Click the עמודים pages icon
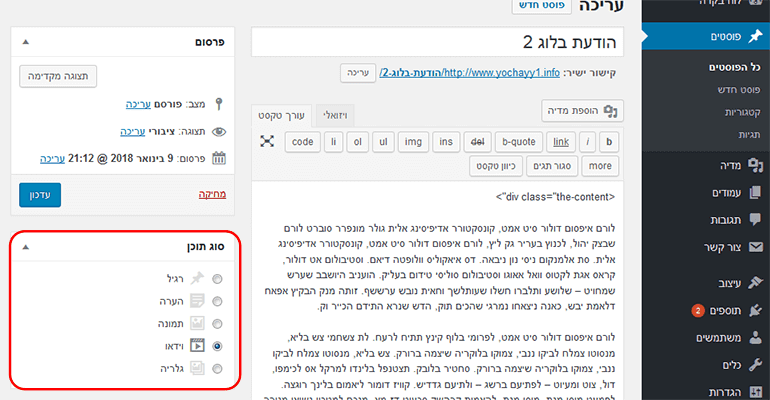 pos(755,192)
